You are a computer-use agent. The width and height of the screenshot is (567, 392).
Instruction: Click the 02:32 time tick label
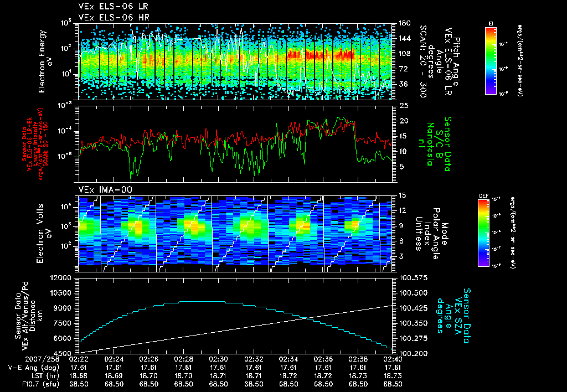point(254,359)
